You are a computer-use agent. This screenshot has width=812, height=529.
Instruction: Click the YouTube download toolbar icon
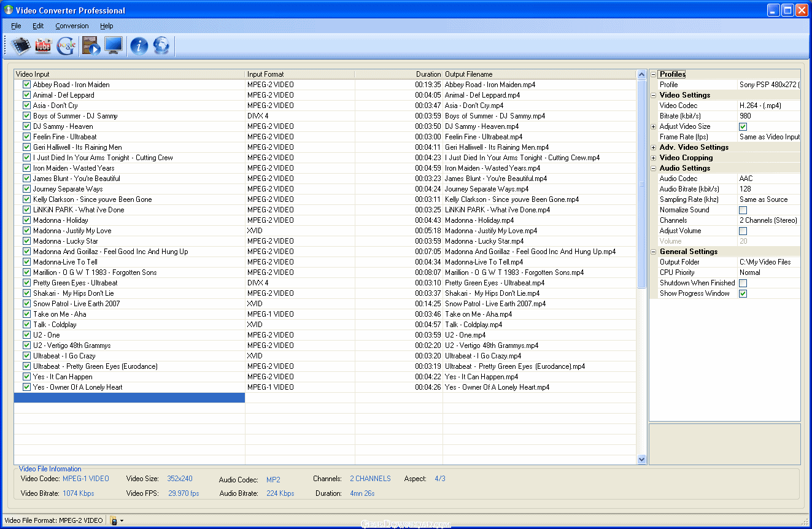click(43, 45)
